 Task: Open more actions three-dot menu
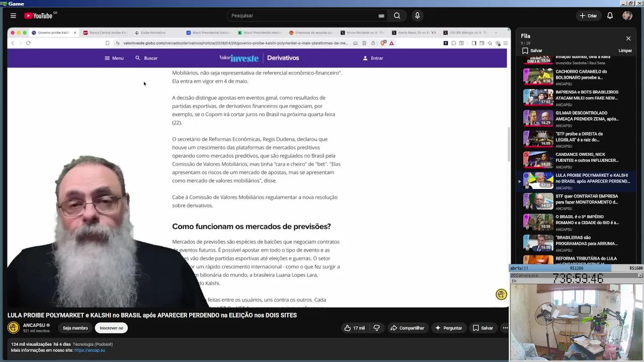point(505,328)
